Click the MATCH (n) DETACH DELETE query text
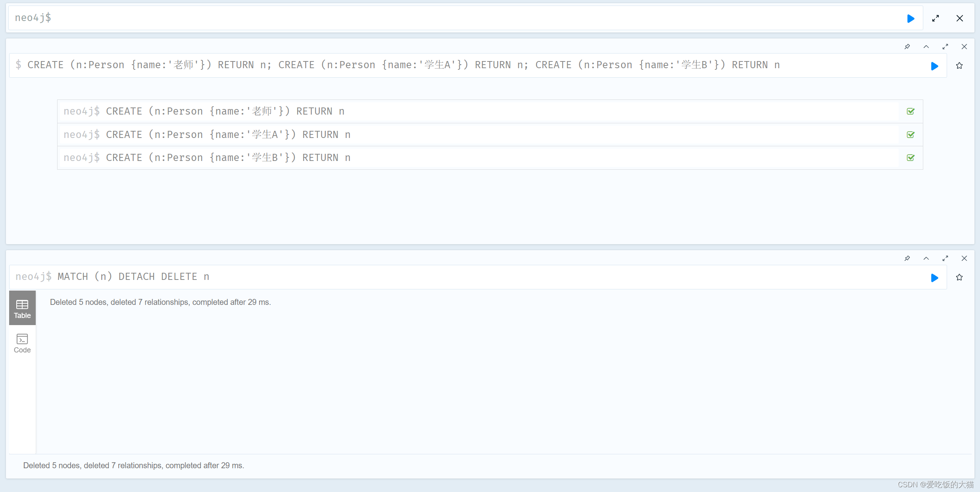The height and width of the screenshot is (492, 980). tap(133, 277)
